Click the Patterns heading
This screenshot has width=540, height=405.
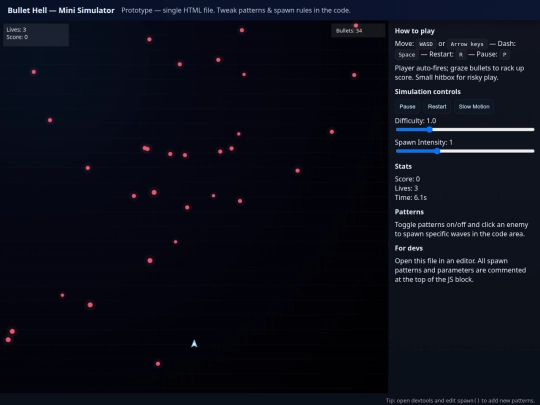coord(409,212)
